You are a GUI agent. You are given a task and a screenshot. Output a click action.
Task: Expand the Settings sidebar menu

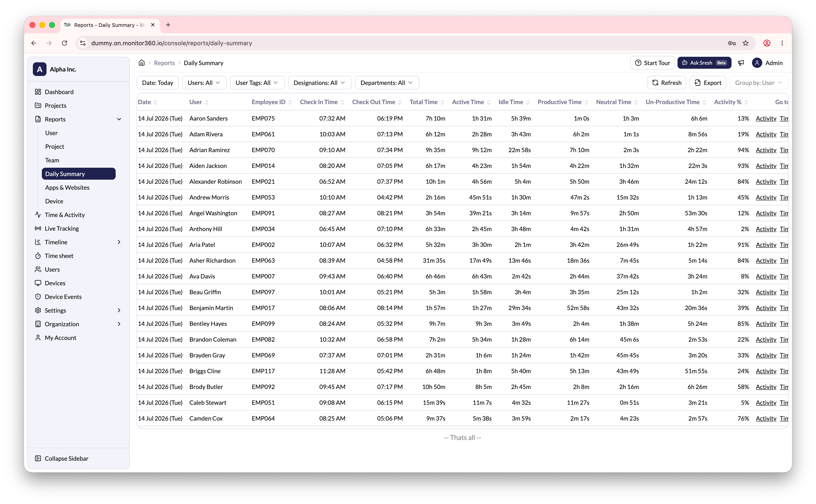tap(119, 310)
